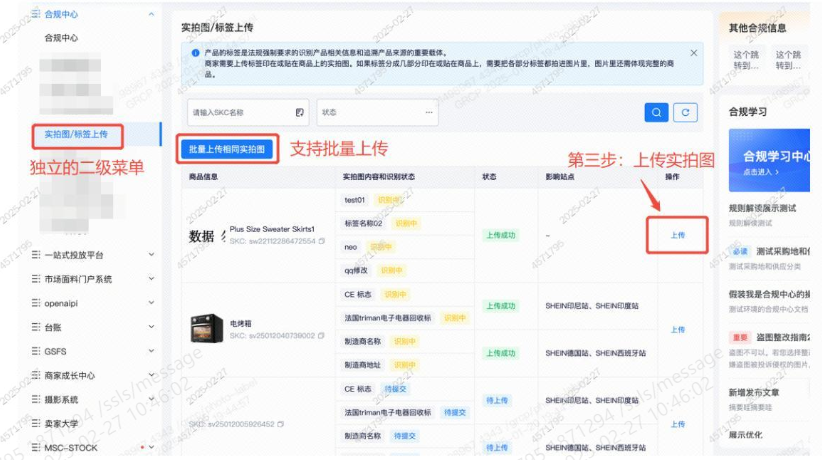The height and width of the screenshot is (460, 822).
Task: Click the refresh icon button
Action: 684,113
